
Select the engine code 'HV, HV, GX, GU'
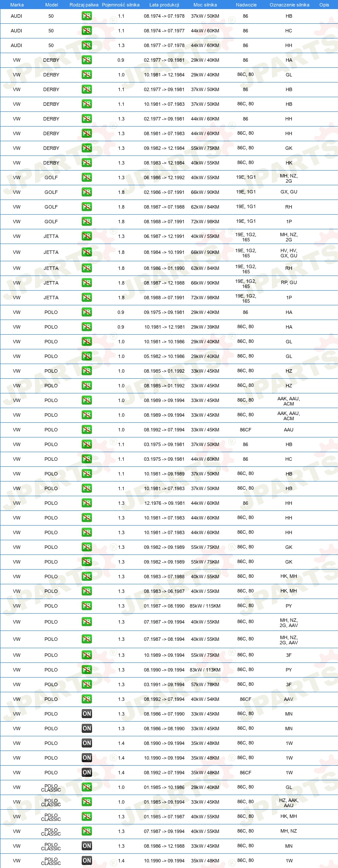pos(289,253)
